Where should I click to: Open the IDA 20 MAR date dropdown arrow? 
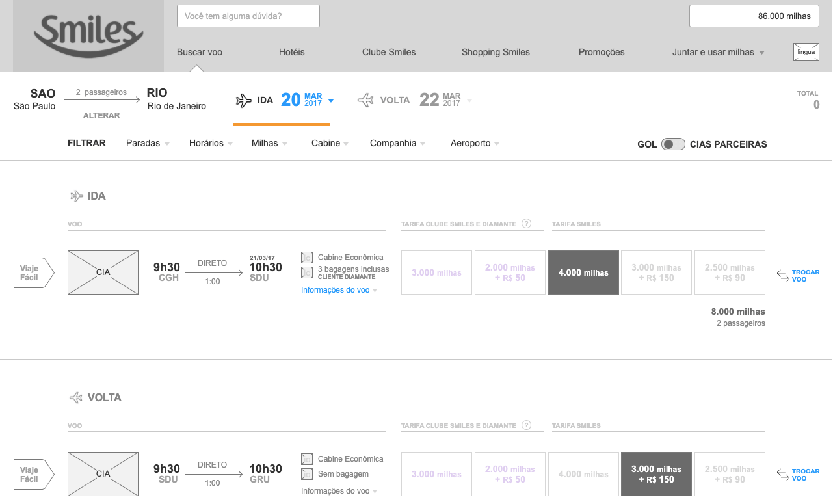(331, 101)
